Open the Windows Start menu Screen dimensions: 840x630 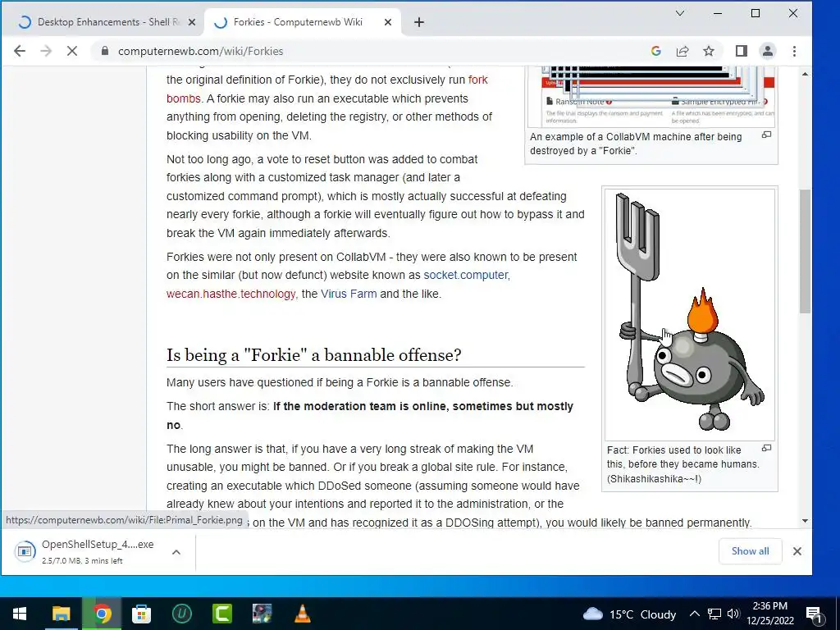pos(20,614)
